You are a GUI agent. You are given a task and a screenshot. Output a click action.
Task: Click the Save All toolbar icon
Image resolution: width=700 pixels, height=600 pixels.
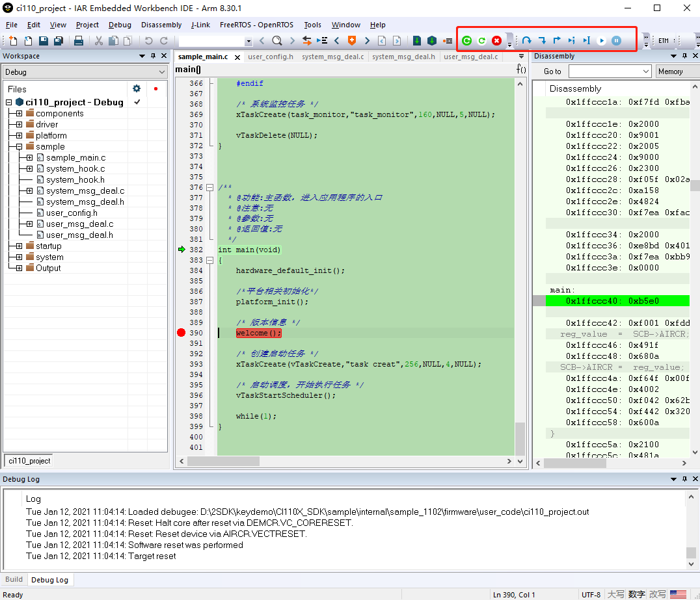[x=59, y=41]
